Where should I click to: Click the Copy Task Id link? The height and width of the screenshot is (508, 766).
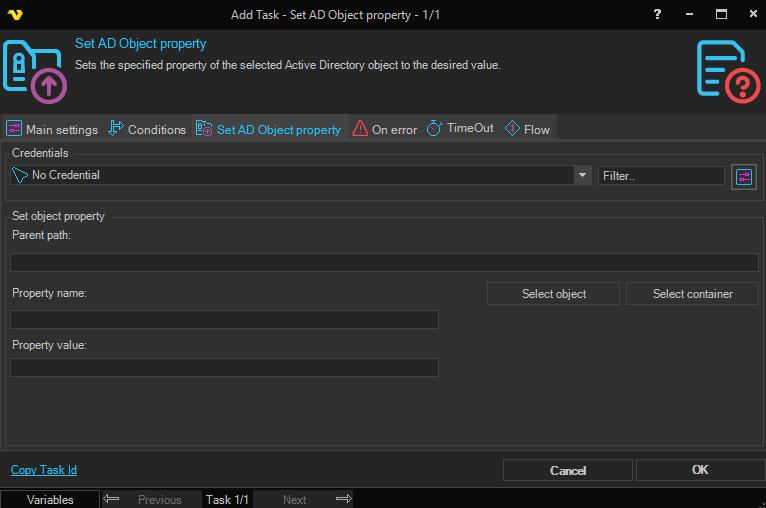(44, 470)
